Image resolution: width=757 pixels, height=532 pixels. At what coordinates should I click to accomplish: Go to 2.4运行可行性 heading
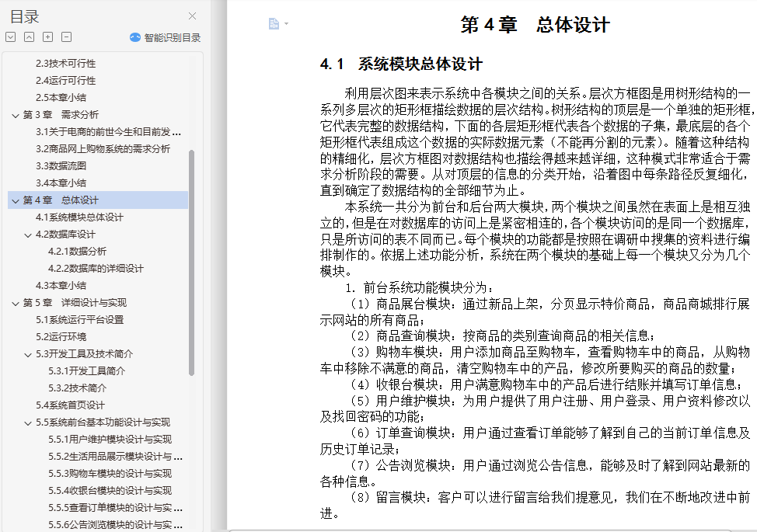click(65, 81)
